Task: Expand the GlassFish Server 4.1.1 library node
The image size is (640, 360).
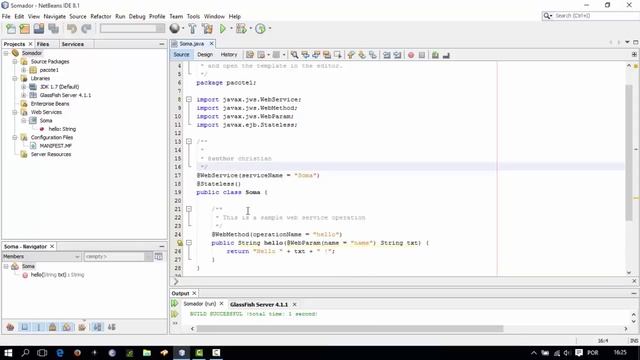Action: pyautogui.click(x=24, y=95)
